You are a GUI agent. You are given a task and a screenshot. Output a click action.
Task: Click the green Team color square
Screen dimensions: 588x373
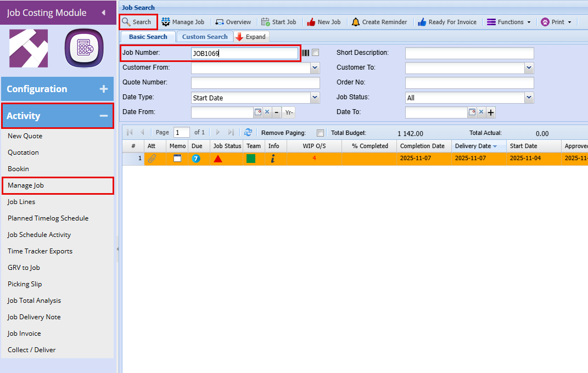(251, 159)
